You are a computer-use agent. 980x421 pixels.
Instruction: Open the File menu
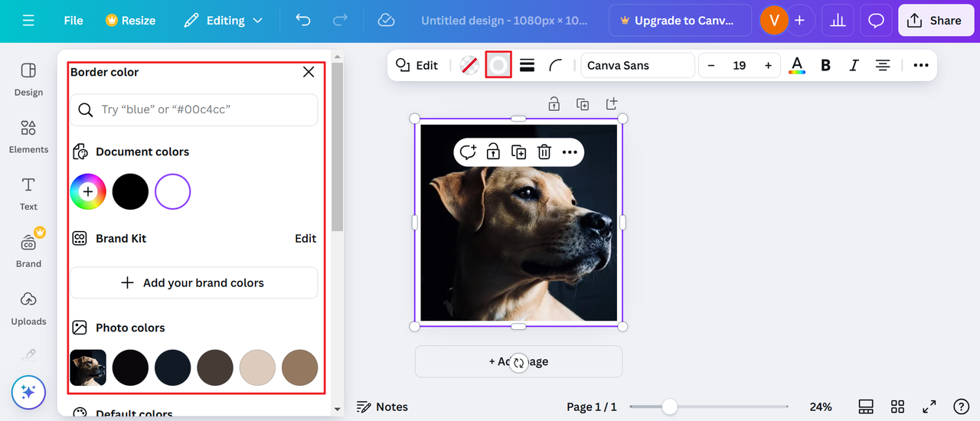(x=73, y=21)
